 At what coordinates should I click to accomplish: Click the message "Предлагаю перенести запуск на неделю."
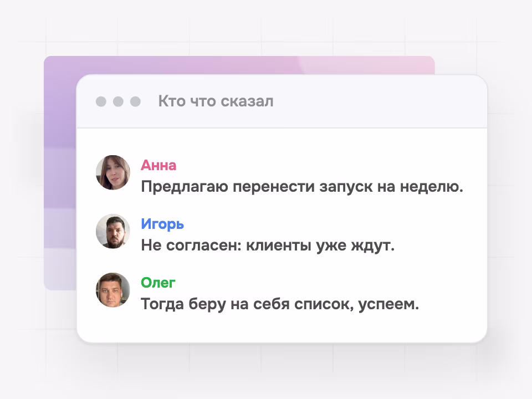tap(302, 187)
